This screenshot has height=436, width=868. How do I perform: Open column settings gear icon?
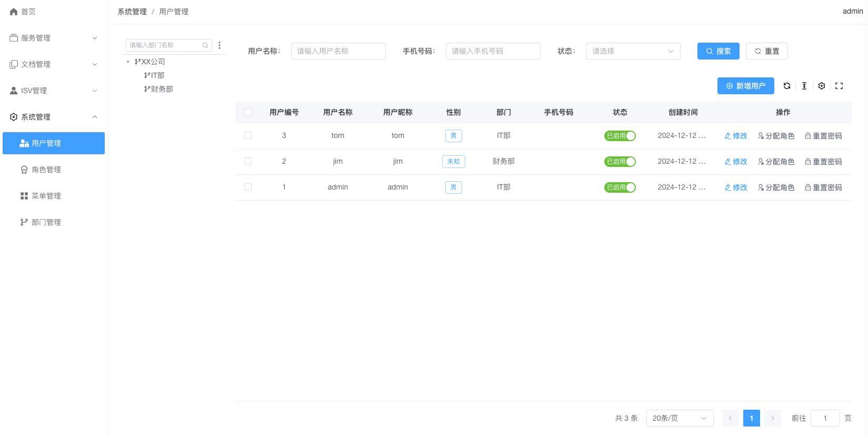[821, 86]
